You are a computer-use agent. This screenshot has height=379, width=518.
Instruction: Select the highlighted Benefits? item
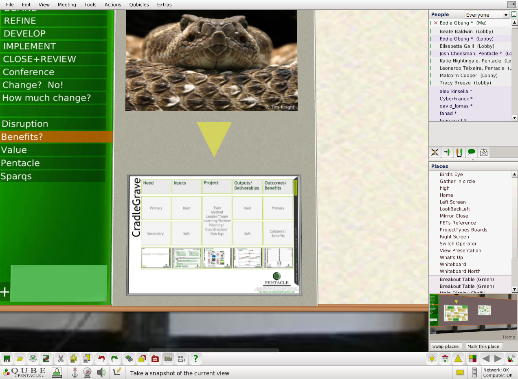[x=56, y=137]
